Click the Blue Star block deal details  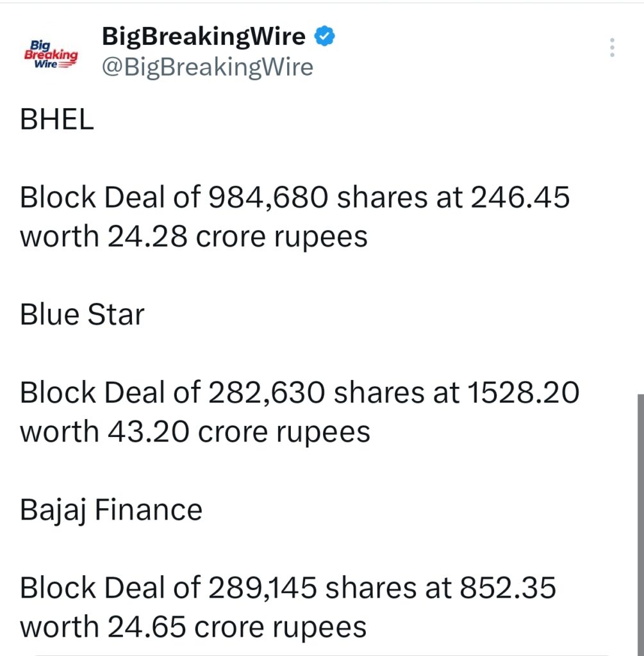coord(301,410)
